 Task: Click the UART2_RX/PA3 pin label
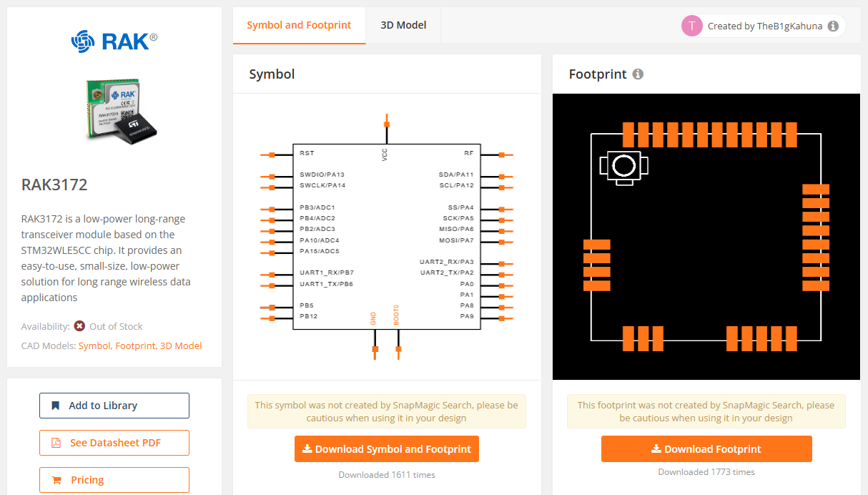[447, 262]
